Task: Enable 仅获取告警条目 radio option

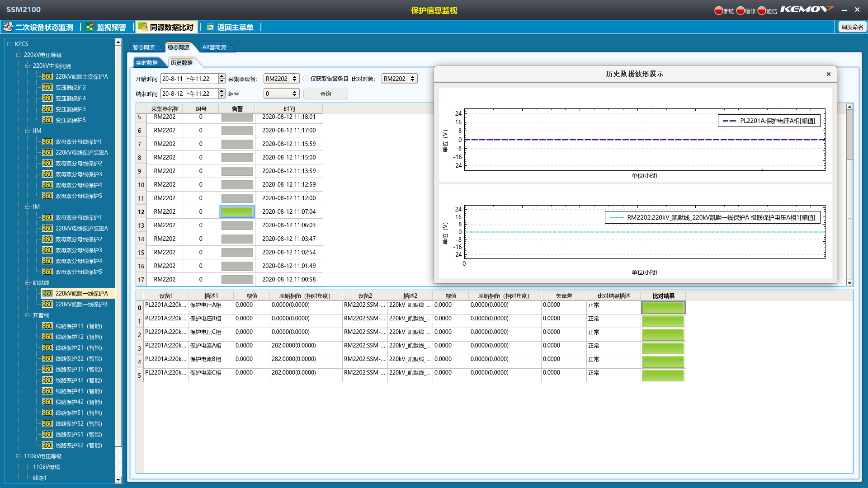Action: tap(306, 79)
